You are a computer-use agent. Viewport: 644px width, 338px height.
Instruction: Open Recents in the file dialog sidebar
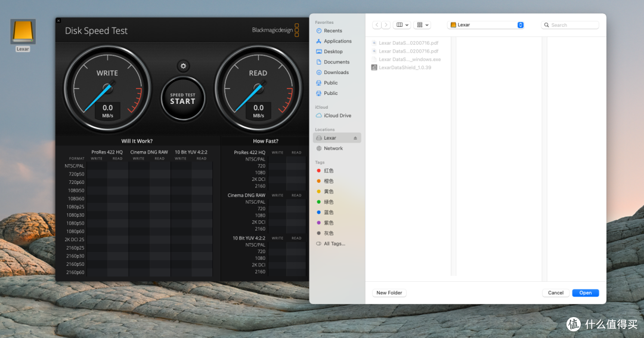333,31
